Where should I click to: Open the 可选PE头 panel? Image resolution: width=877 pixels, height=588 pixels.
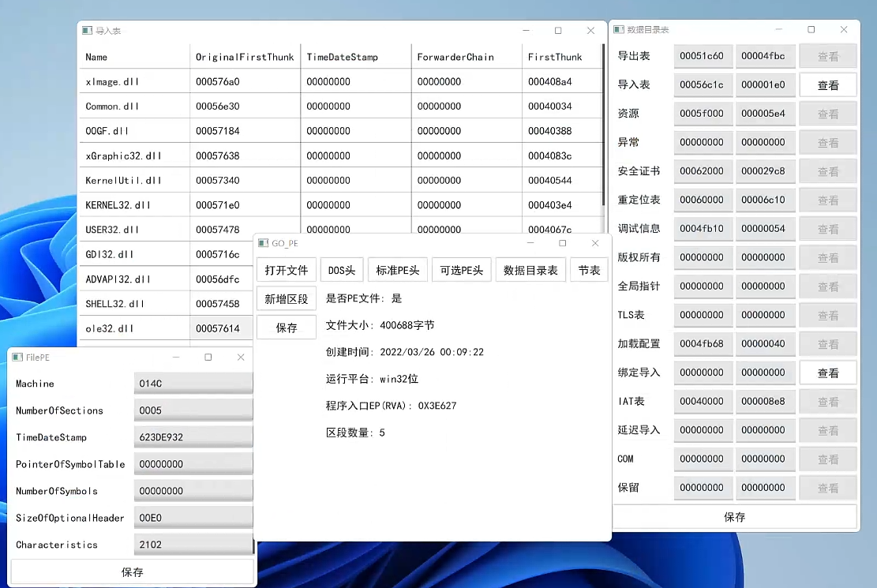(x=462, y=270)
